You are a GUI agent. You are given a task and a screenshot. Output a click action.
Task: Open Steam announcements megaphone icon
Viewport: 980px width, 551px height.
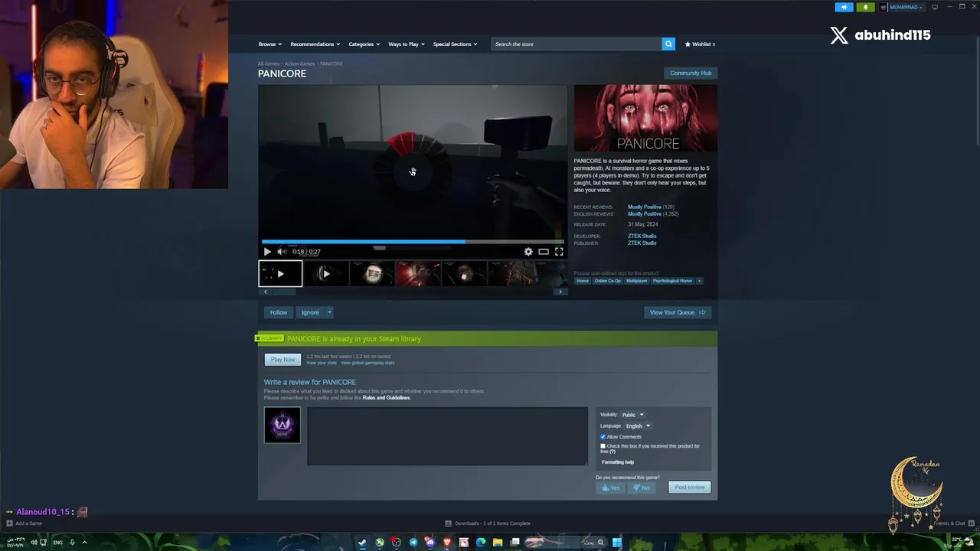tap(844, 7)
